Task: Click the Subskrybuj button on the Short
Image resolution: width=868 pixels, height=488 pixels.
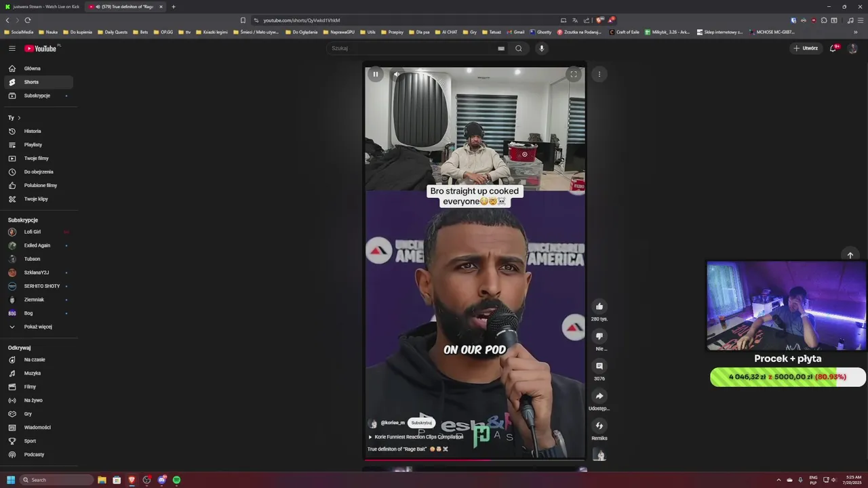Action: 421,422
